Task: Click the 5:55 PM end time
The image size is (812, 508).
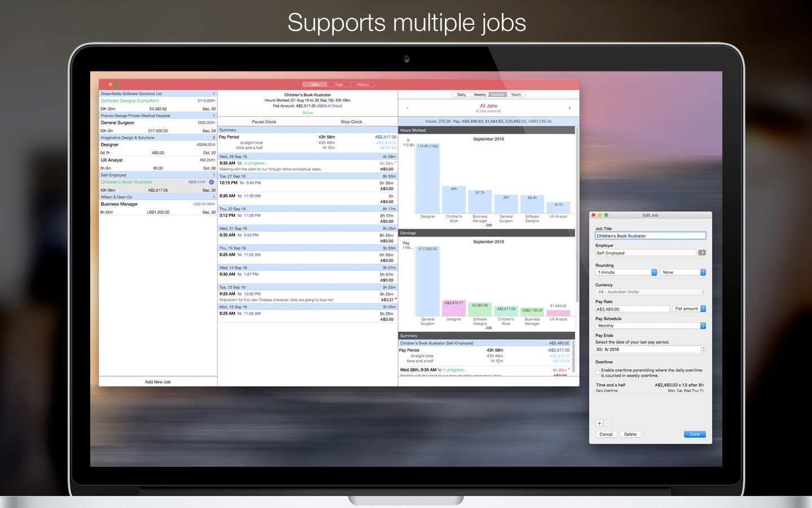Action: click(251, 235)
